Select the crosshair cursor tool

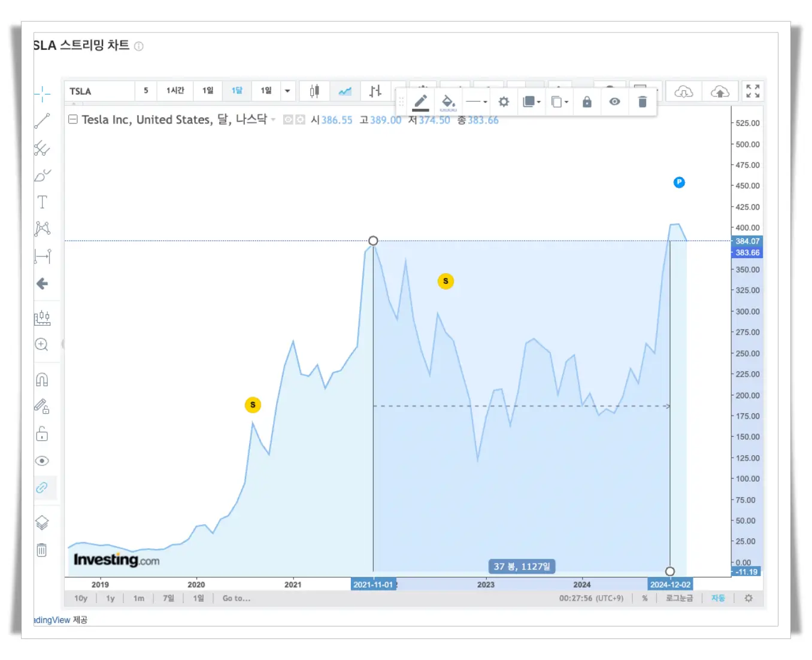42,94
